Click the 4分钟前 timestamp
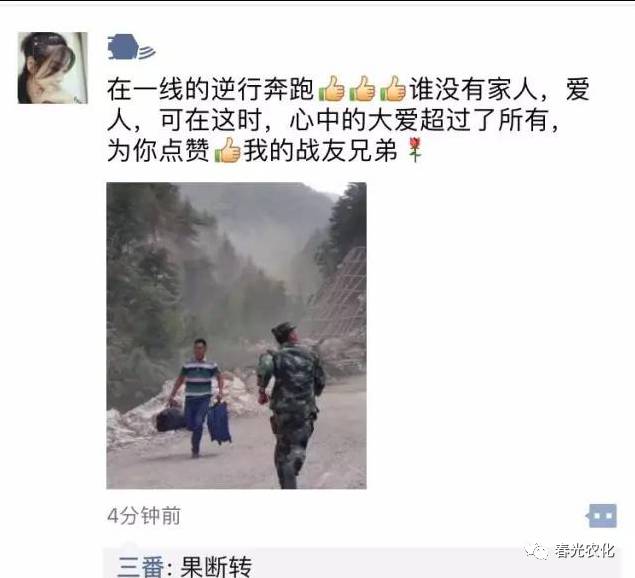 (144, 516)
